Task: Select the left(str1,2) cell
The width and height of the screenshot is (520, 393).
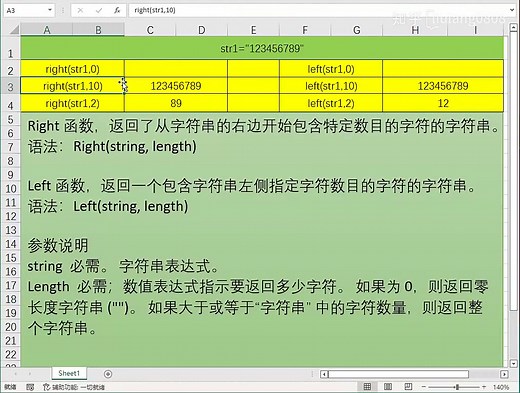Action: [x=331, y=103]
